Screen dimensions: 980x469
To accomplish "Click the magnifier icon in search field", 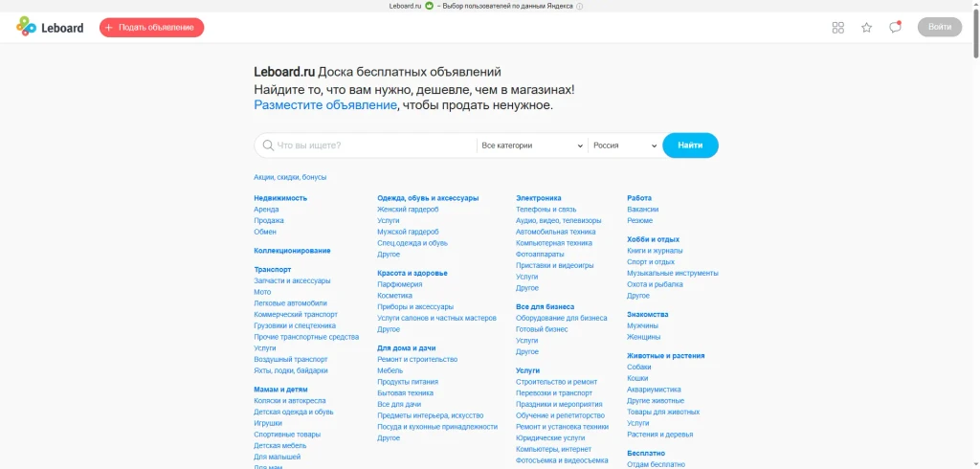I will (x=268, y=145).
